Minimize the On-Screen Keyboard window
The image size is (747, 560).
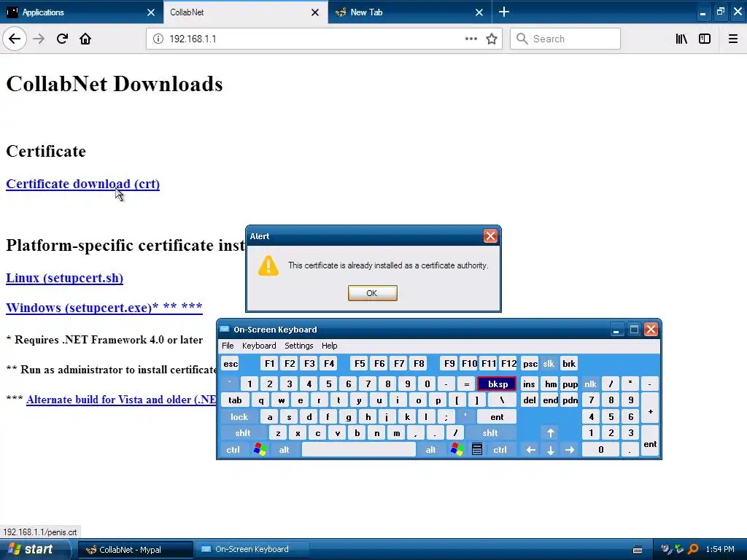616,330
